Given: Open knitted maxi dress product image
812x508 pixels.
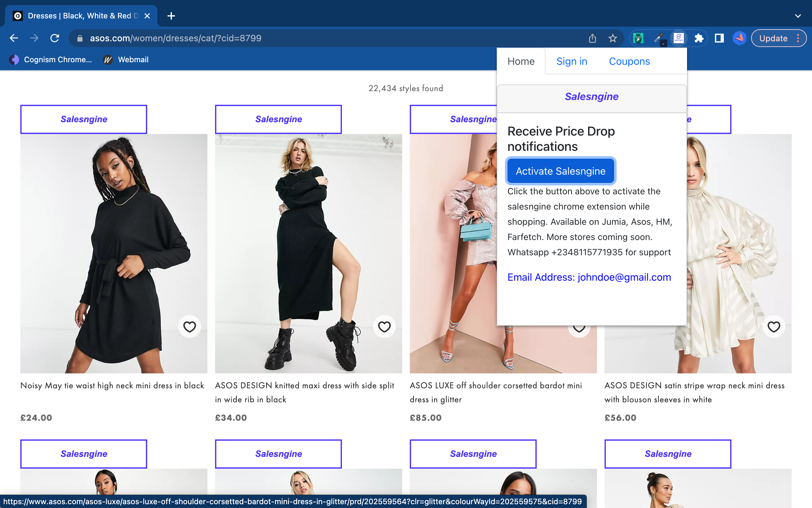Looking at the screenshot, I should pos(308,254).
